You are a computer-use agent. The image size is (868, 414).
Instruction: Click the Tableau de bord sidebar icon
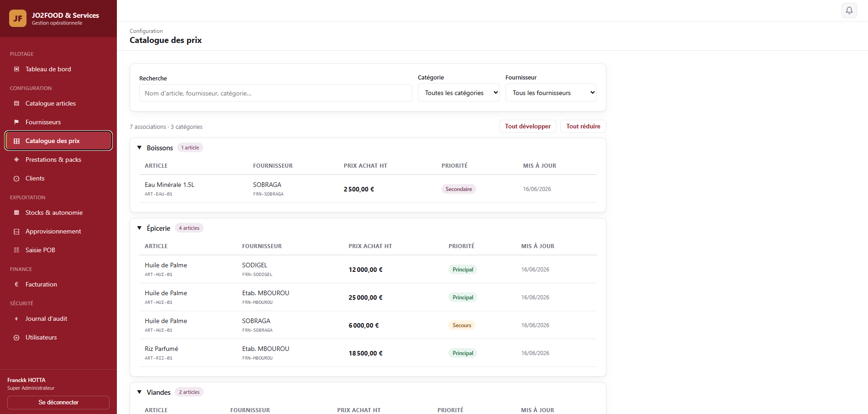pos(16,69)
